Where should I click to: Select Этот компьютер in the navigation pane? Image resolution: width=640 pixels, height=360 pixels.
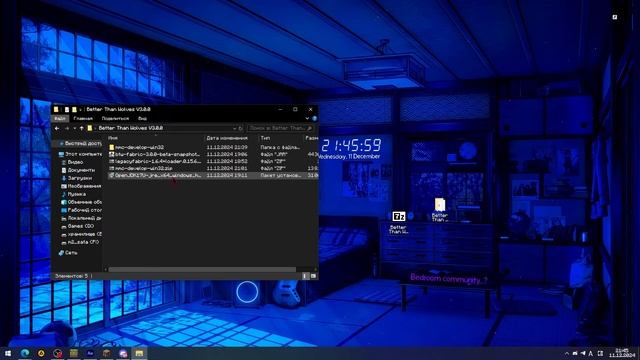coord(80,154)
